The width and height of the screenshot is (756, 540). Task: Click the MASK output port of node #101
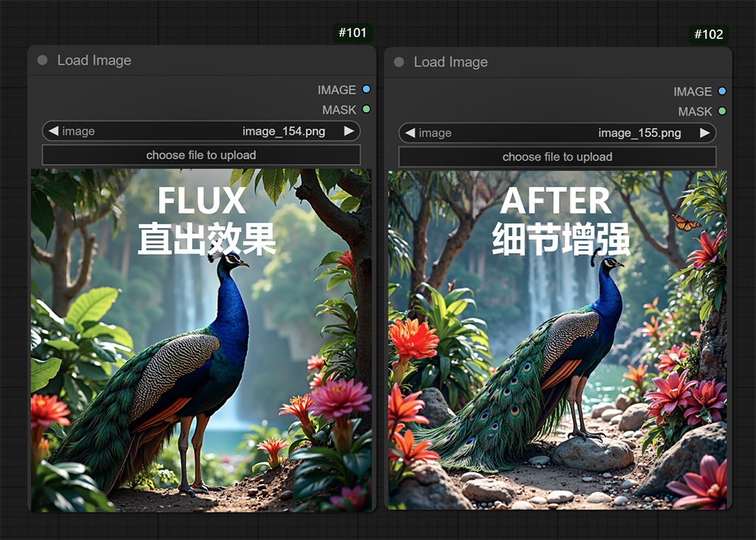366,109
